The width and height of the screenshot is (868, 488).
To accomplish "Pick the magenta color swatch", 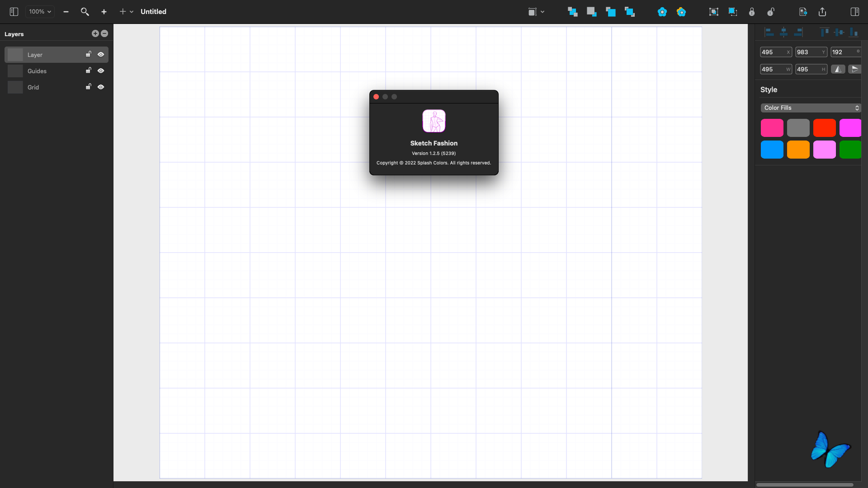I will coord(850,128).
